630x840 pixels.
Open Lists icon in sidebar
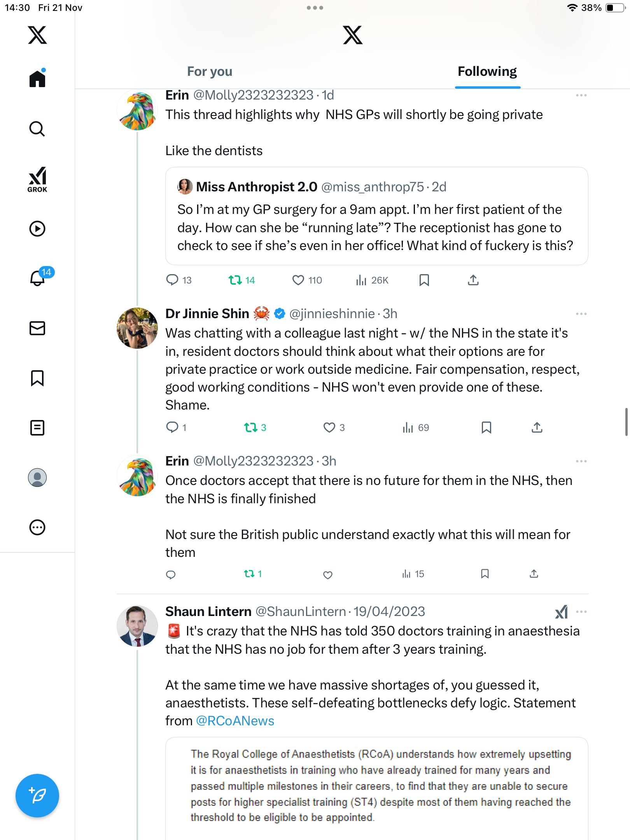pos(37,428)
